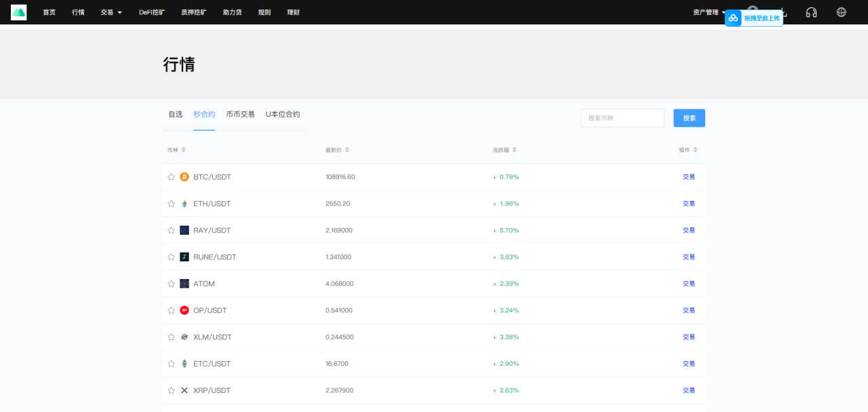Click the RUNE/USDT coin icon
The height and width of the screenshot is (412, 868).
tap(184, 257)
